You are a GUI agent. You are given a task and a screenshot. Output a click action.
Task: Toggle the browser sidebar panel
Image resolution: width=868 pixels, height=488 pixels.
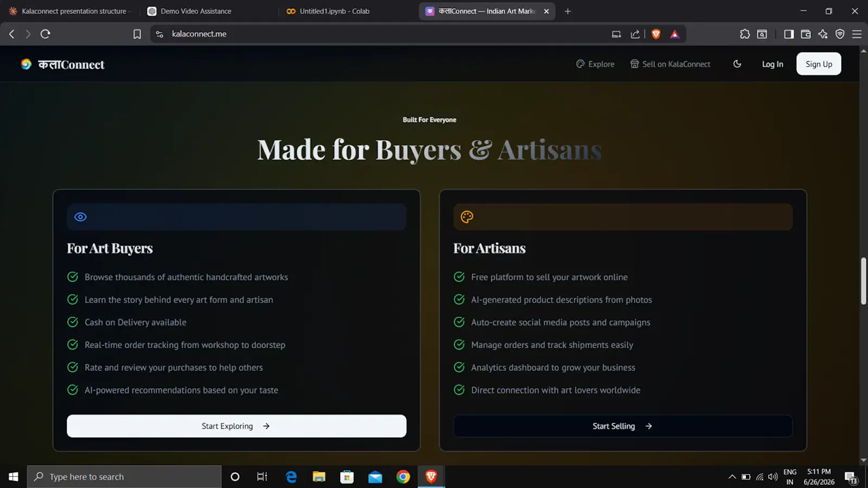pos(789,34)
